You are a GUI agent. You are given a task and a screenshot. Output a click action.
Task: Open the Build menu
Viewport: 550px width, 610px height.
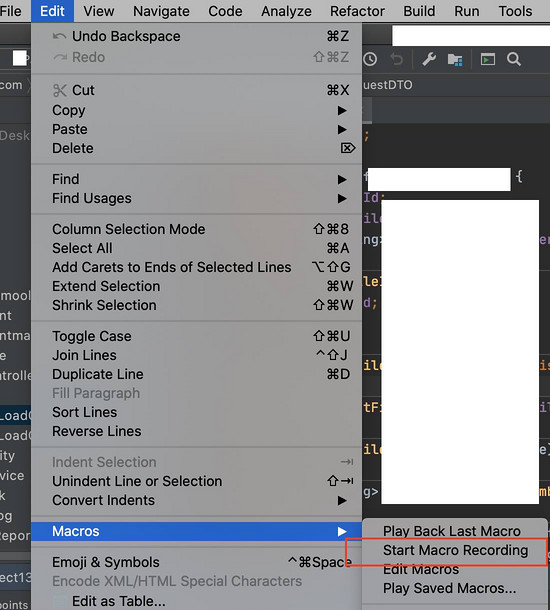coord(419,11)
